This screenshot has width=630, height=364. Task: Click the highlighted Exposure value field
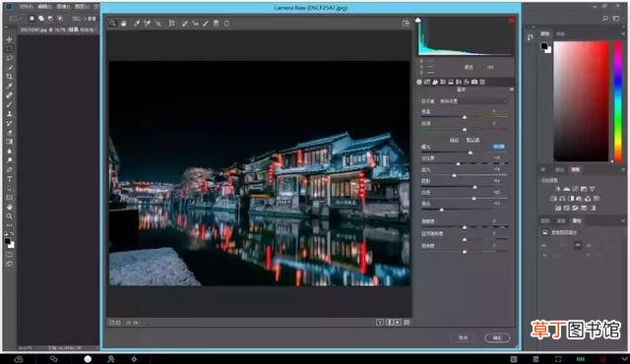(x=498, y=147)
